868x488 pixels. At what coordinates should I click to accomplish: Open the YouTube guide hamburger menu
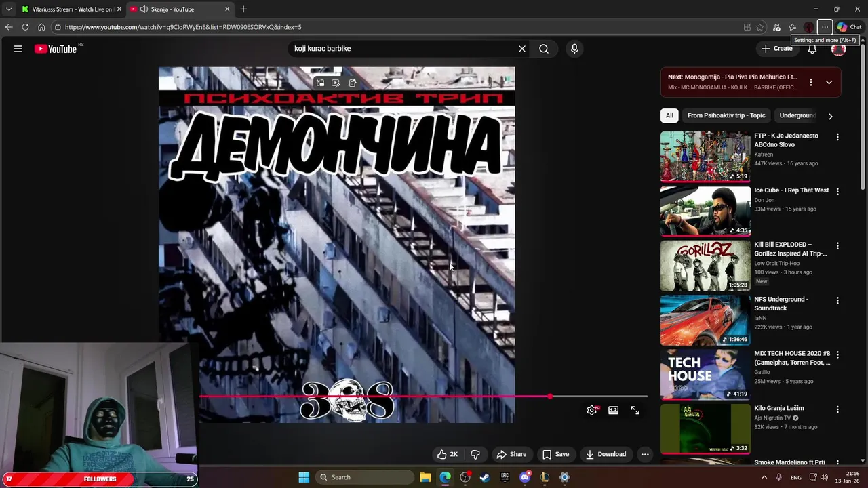coord(18,49)
